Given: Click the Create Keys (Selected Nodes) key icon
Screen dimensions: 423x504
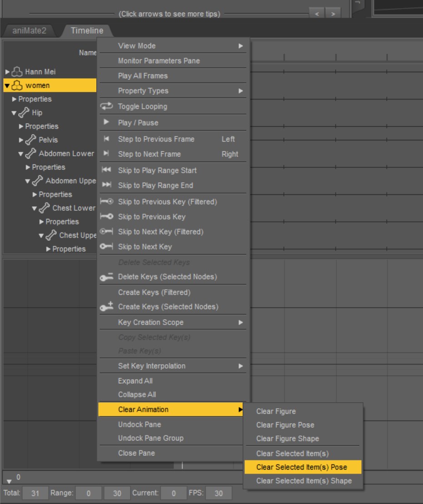Looking at the screenshot, I should click(106, 306).
